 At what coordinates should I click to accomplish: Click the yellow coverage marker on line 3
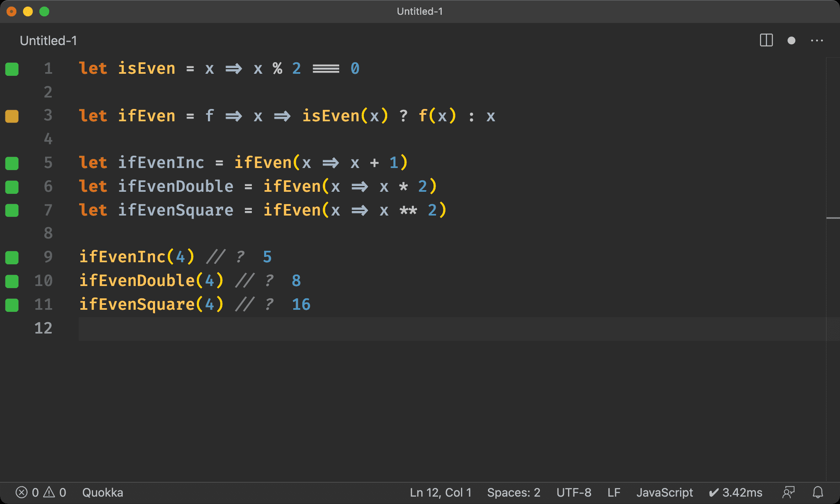12,116
